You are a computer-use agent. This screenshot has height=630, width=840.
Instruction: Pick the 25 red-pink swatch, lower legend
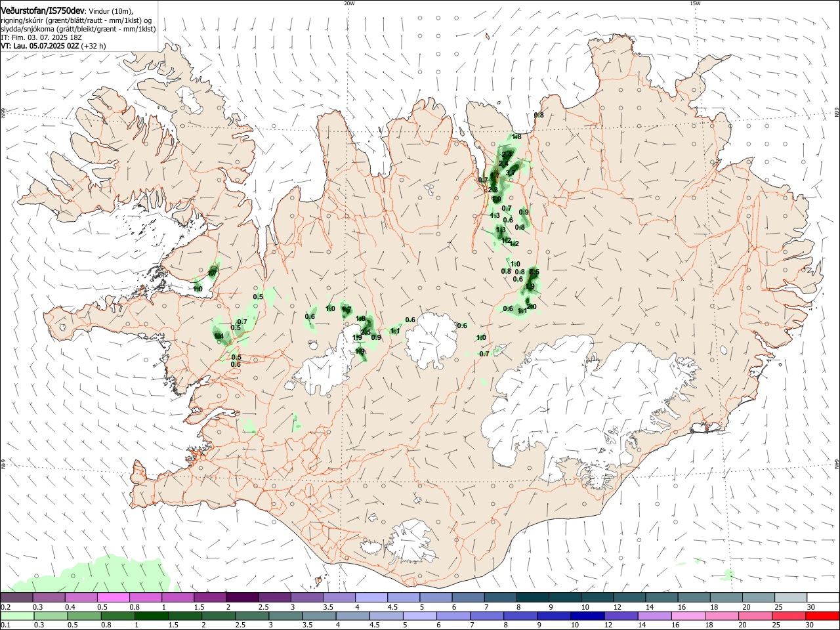click(789, 616)
